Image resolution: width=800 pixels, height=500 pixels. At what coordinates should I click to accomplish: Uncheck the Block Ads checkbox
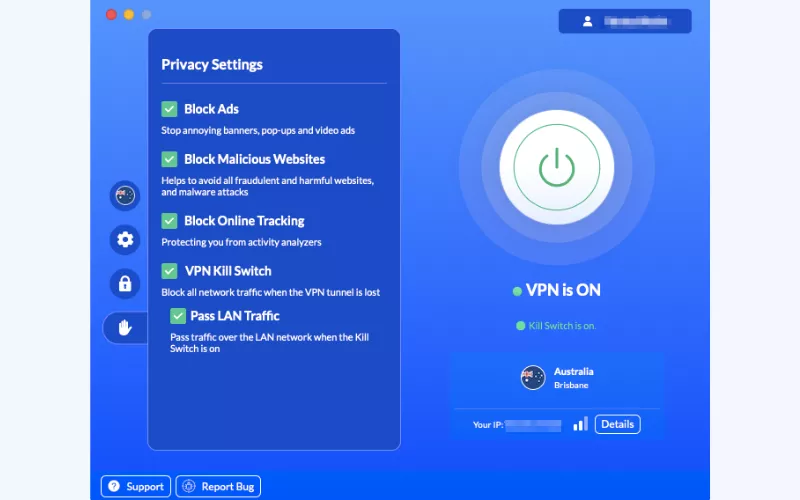(169, 109)
